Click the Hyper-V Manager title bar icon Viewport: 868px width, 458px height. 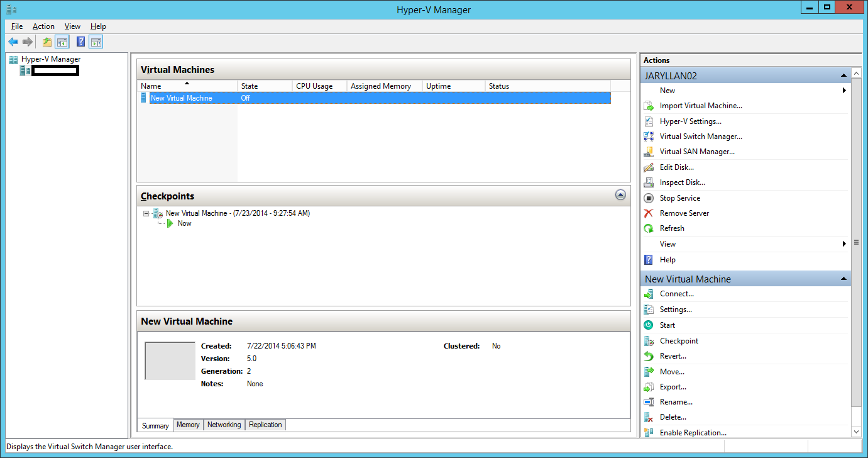11,9
